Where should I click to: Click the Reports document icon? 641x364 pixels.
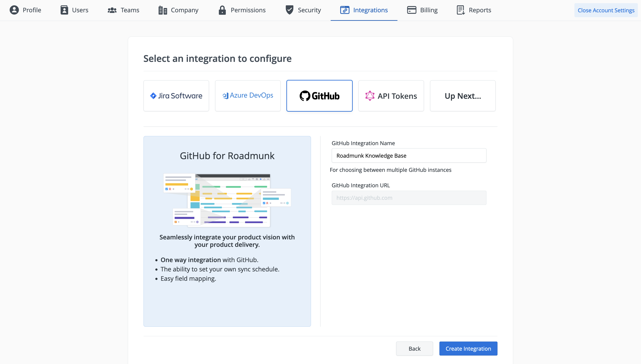[x=460, y=10]
